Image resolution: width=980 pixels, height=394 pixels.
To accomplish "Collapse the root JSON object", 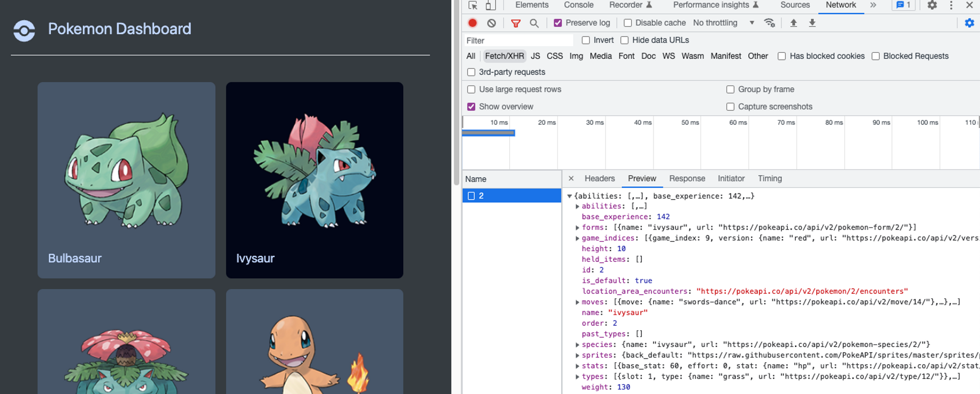I will point(569,196).
